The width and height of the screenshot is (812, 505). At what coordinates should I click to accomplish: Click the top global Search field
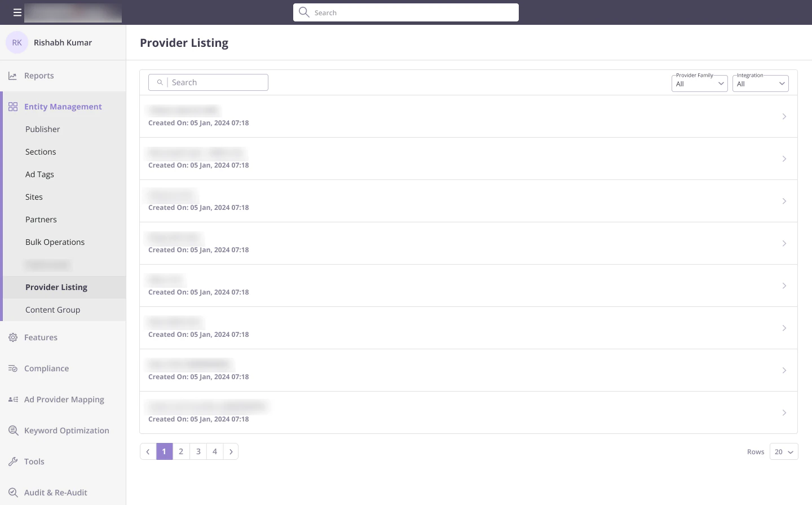coord(406,12)
